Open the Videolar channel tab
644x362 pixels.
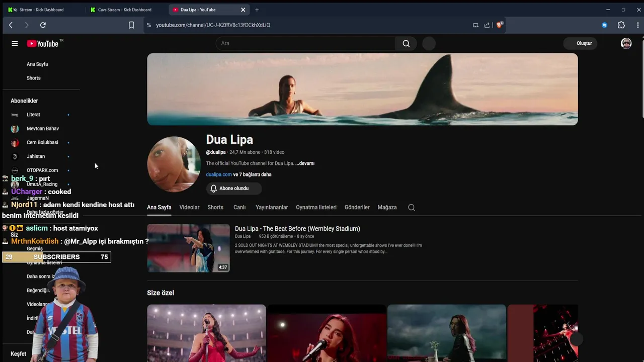(189, 207)
